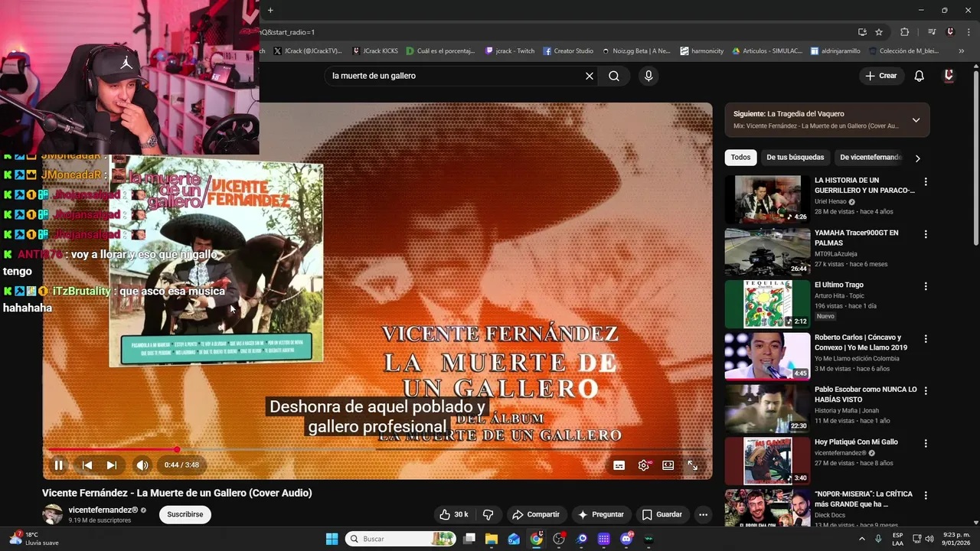Open the media control icon in Chrome toolbar
Image resolution: width=980 pixels, height=551 pixels.
(932, 32)
